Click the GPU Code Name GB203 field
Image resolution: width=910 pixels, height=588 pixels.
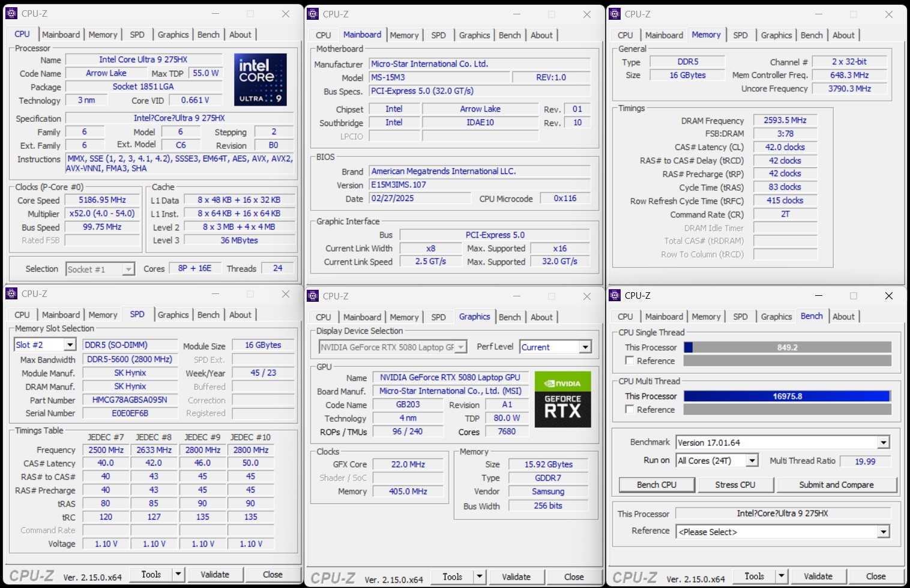pos(408,404)
